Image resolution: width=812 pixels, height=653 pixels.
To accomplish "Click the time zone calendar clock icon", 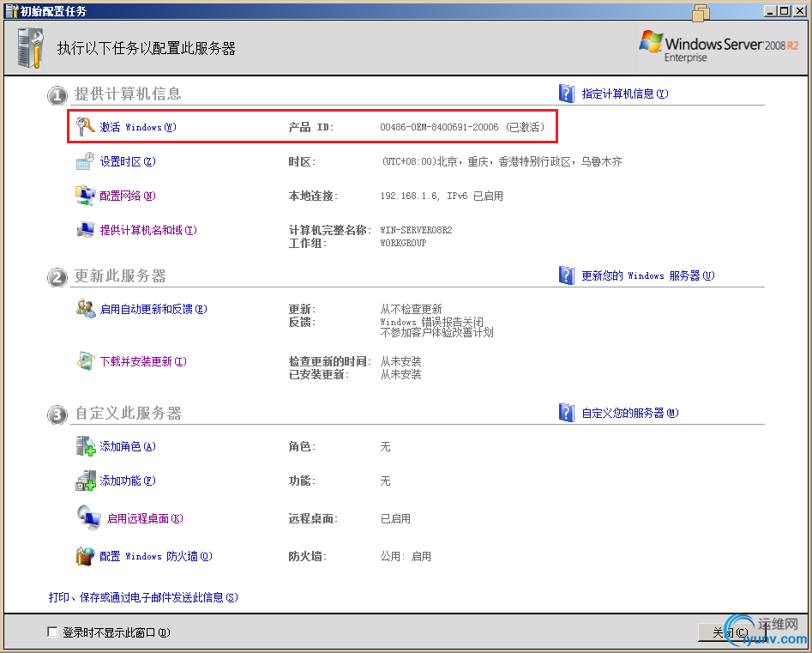I will tap(86, 161).
